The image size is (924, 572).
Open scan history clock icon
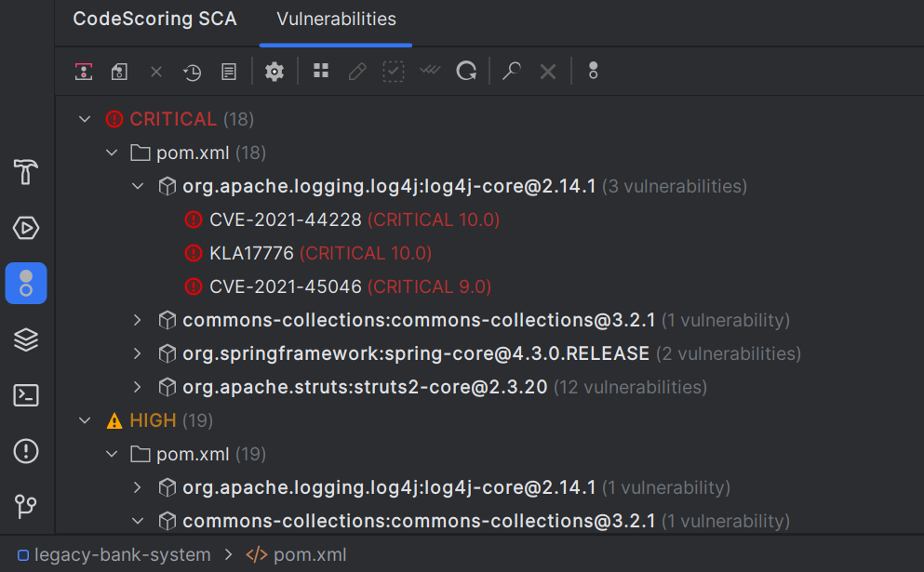192,72
